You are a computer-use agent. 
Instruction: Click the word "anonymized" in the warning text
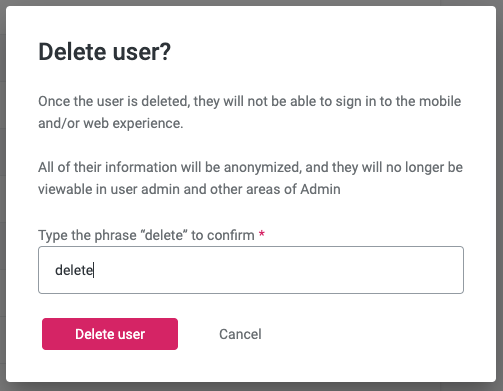point(262,167)
